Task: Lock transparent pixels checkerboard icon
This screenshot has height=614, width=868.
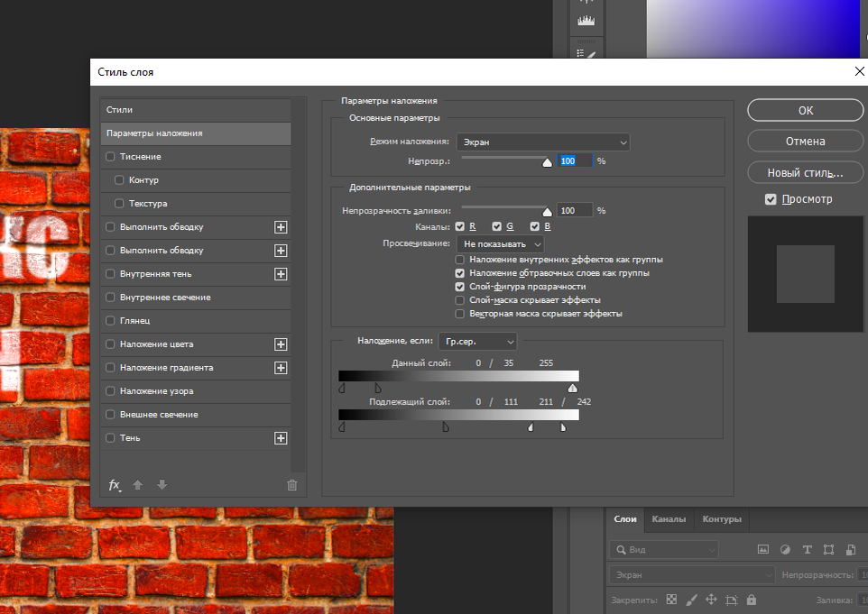Action: pyautogui.click(x=671, y=599)
